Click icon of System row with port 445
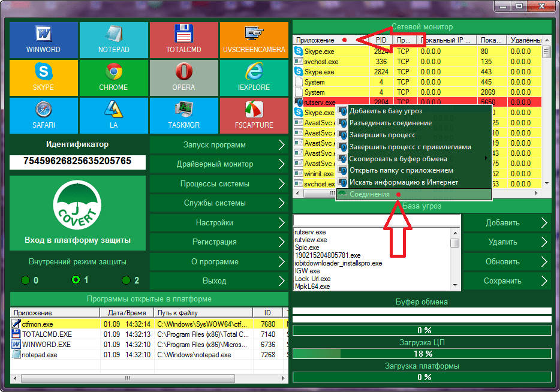 tap(299, 82)
